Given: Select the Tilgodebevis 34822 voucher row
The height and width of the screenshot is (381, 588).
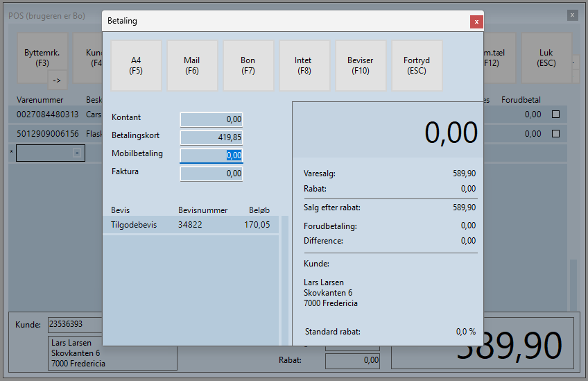Looking at the screenshot, I should click(190, 225).
